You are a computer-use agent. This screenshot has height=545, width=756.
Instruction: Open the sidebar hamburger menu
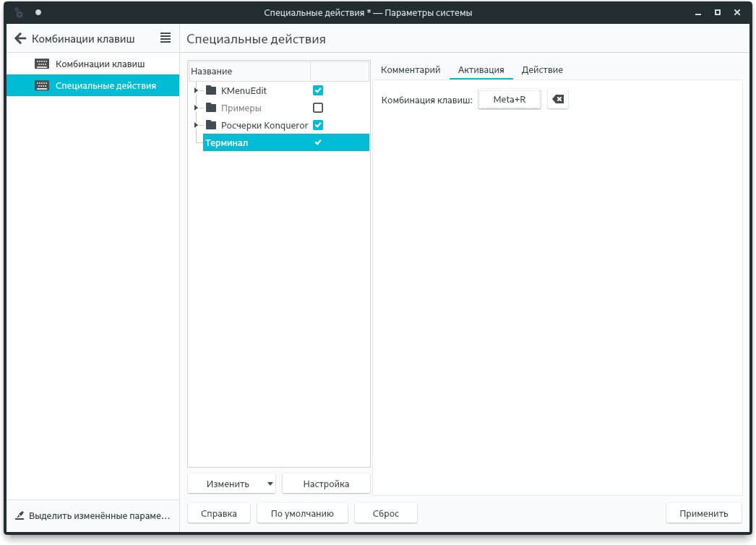[x=166, y=38]
